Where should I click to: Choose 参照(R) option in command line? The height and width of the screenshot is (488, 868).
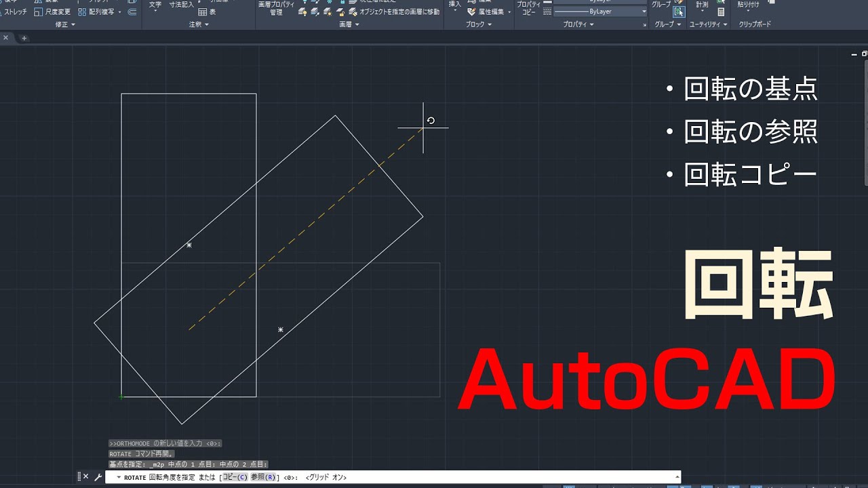(263, 477)
